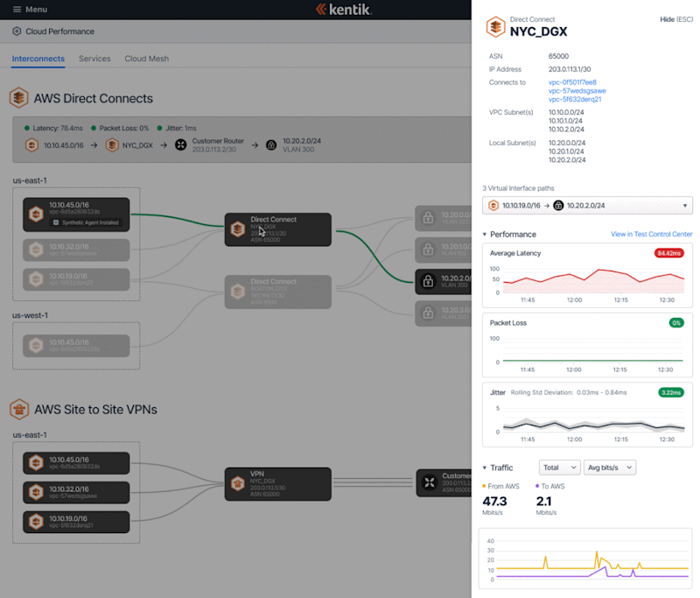Click the Cloud Performance breadcrumb title
Image resolution: width=700 pixels, height=598 pixels.
coord(59,32)
